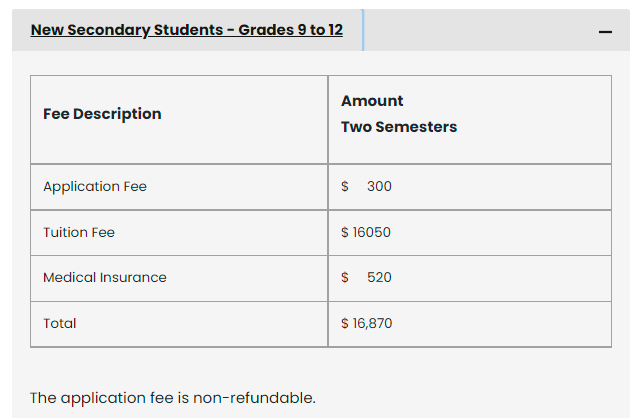
Task: Click the dollar sign in Medical Insurance row
Action: (345, 277)
